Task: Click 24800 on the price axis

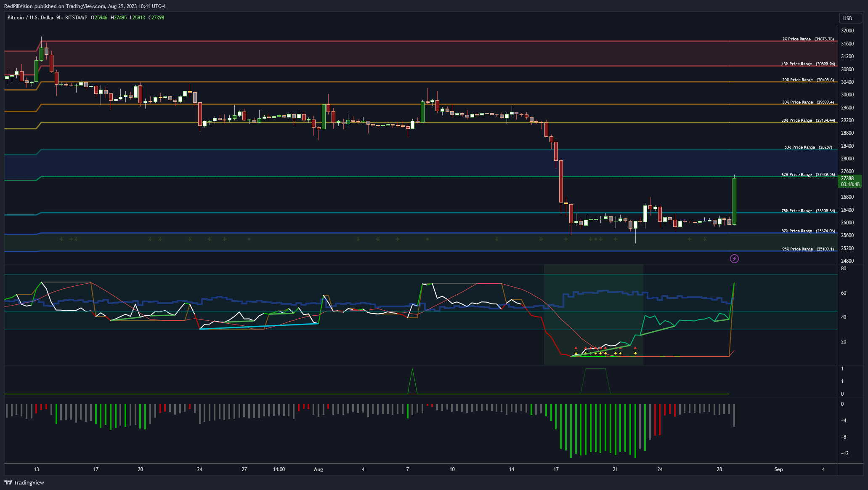Action: (847, 261)
